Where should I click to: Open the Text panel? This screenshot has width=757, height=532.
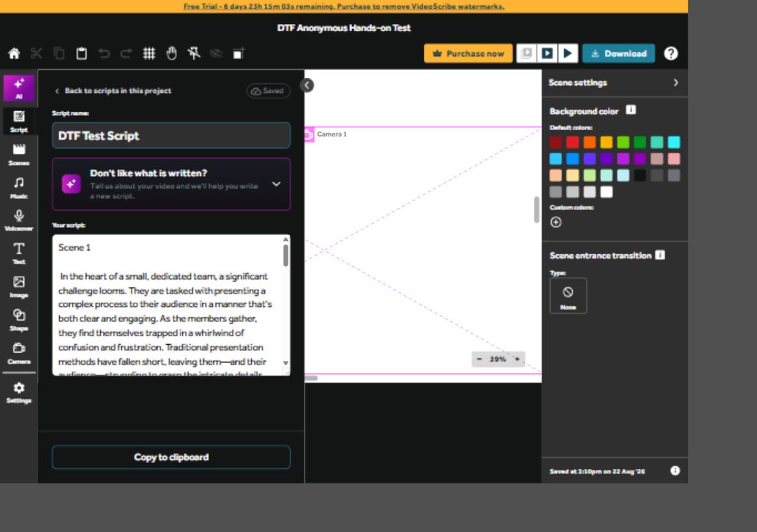tap(19, 254)
